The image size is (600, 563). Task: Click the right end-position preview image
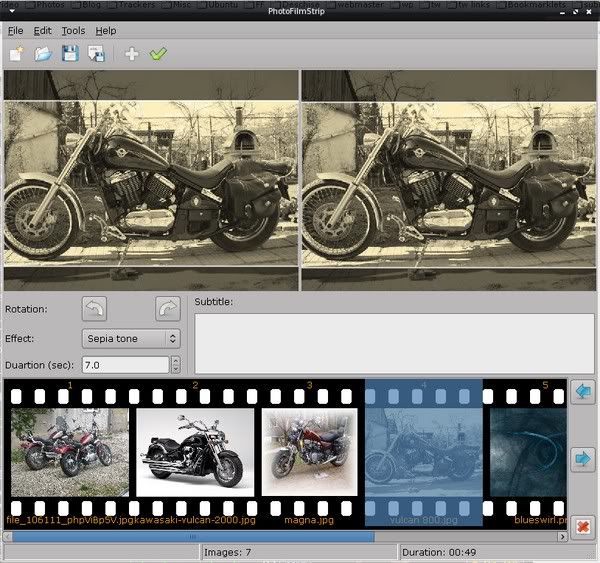tap(449, 180)
